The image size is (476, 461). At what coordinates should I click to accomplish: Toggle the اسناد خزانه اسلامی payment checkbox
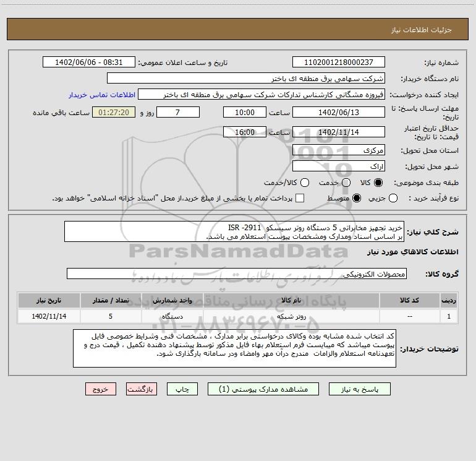pos(300,198)
